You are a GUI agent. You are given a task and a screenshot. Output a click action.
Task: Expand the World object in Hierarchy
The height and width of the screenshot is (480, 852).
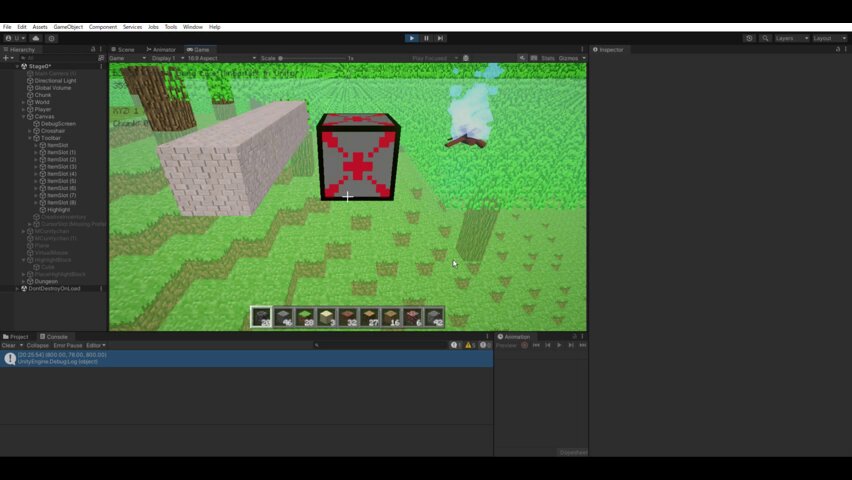point(23,102)
